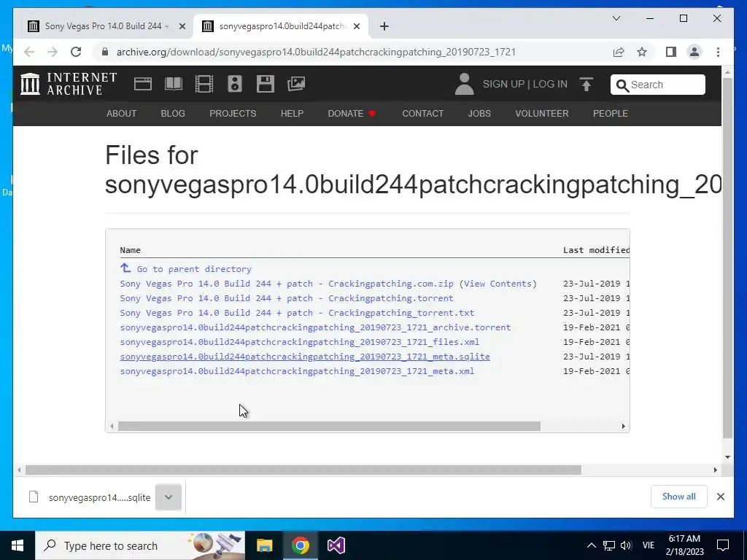Open Chrome three-dot menu

tap(718, 52)
